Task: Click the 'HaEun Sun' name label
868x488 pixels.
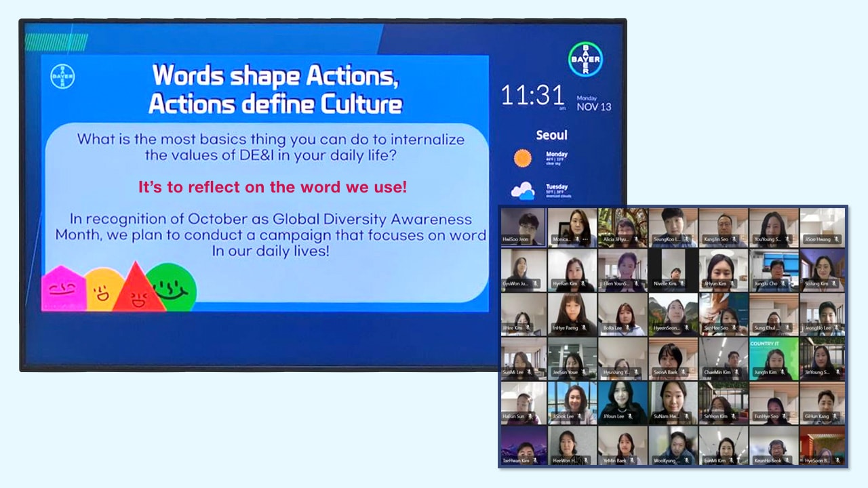Action: tap(513, 416)
